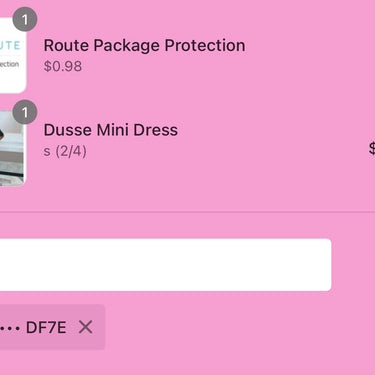The height and width of the screenshot is (375, 375).
Task: Click the divider line below the items
Action: pyautogui.click(x=187, y=212)
